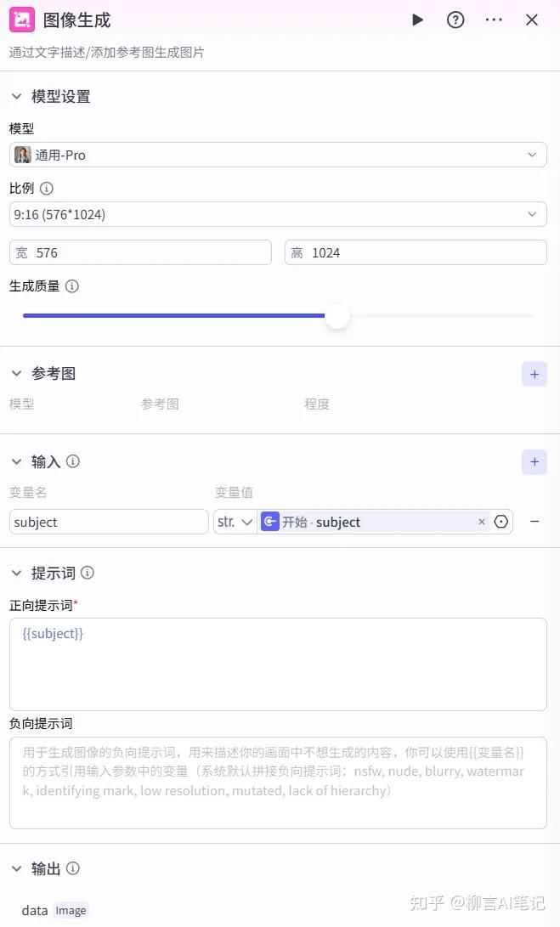Click the info icon next to 提示词
The width and height of the screenshot is (560, 927).
[x=88, y=573]
